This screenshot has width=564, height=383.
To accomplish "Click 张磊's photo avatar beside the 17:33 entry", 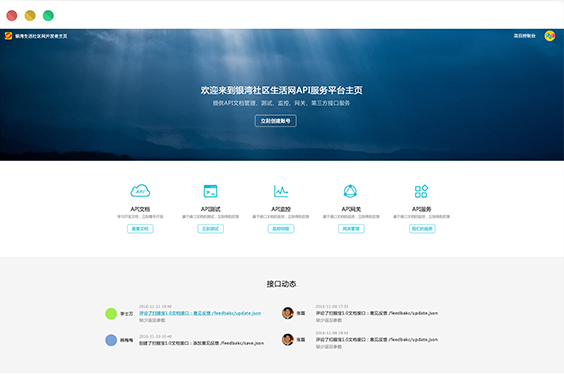I will point(288,313).
